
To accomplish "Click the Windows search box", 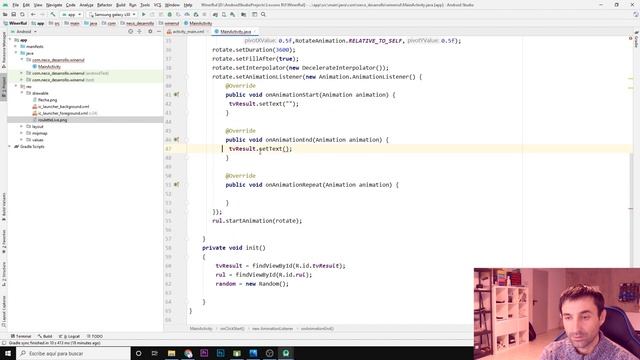I will pos(73,353).
